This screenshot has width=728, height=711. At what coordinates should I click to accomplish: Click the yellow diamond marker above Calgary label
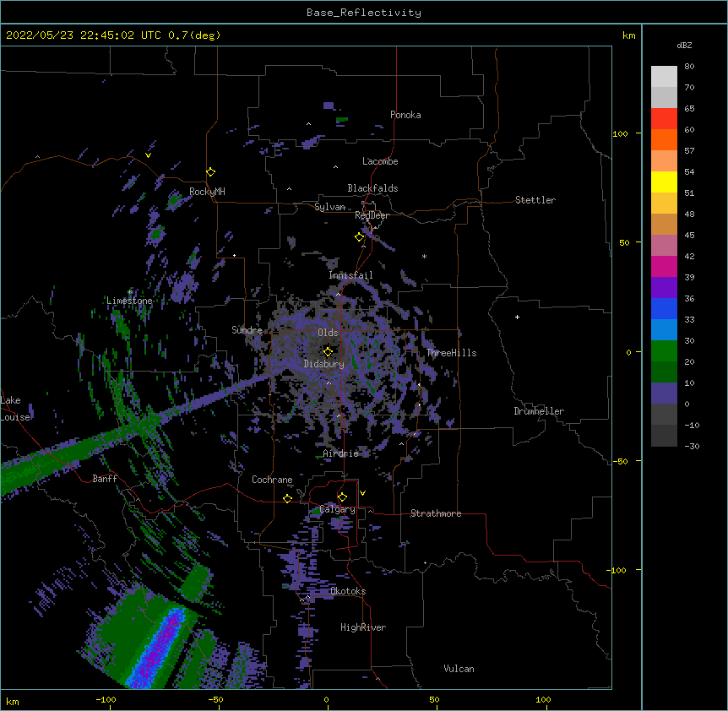[342, 497]
